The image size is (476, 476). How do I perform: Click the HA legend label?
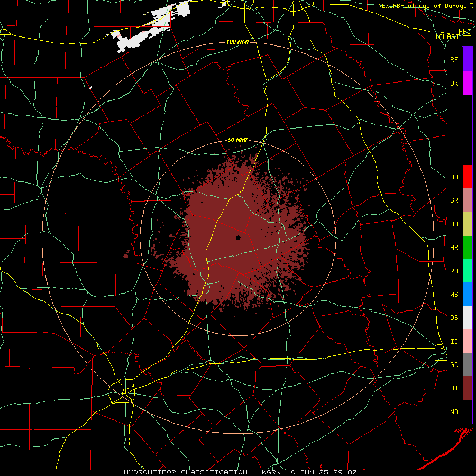coord(454,177)
